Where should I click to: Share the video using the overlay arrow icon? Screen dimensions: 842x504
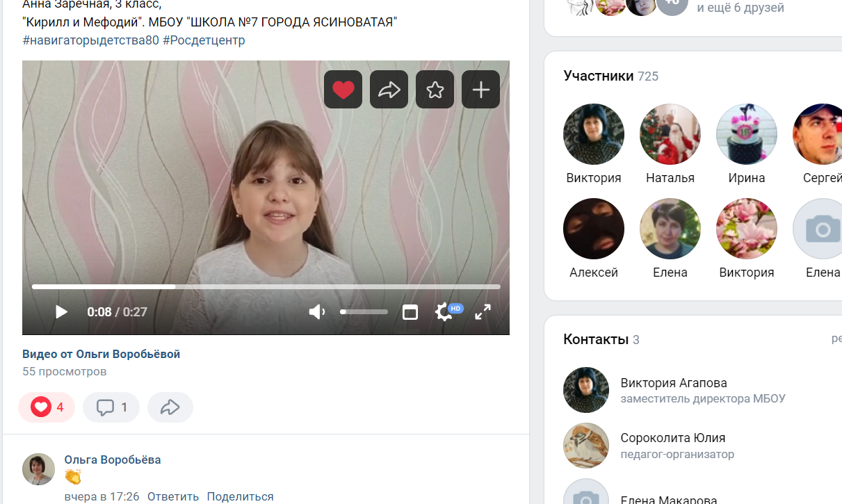coord(389,90)
